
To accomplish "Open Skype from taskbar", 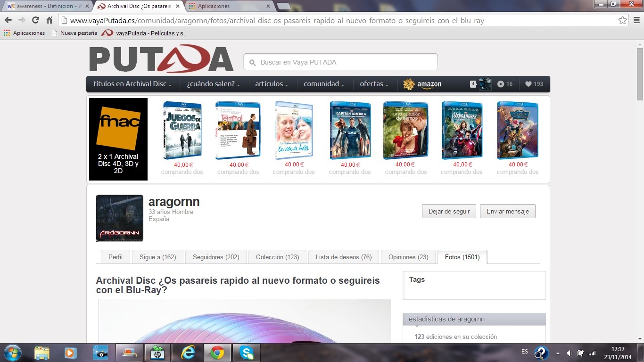I will point(246,353).
